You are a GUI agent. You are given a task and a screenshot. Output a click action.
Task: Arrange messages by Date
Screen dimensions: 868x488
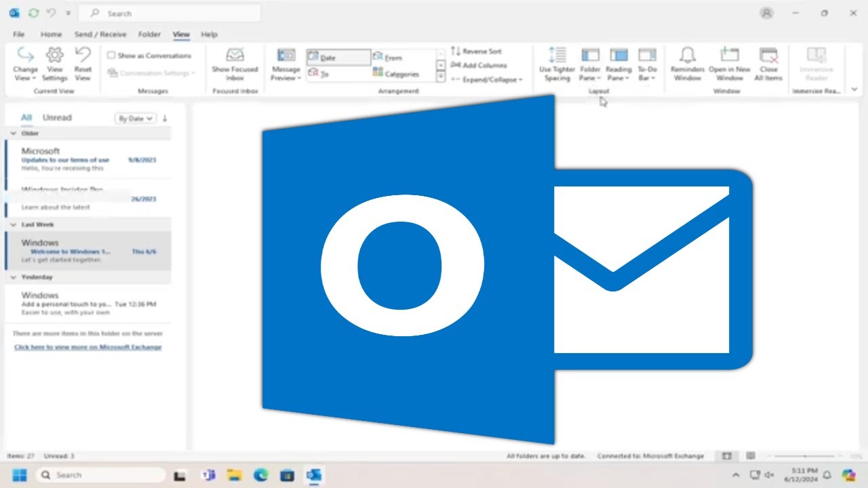pos(338,58)
